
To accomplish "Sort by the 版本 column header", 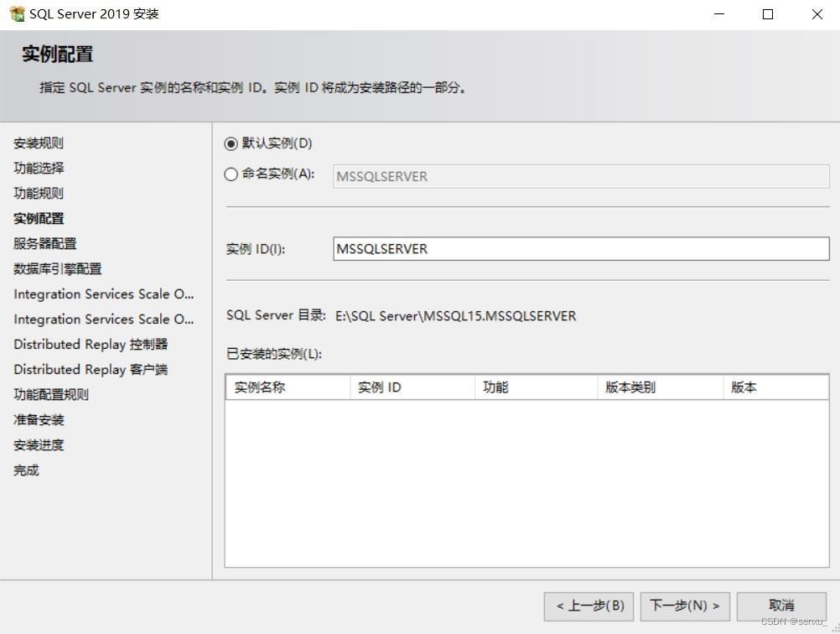I will tap(776, 387).
